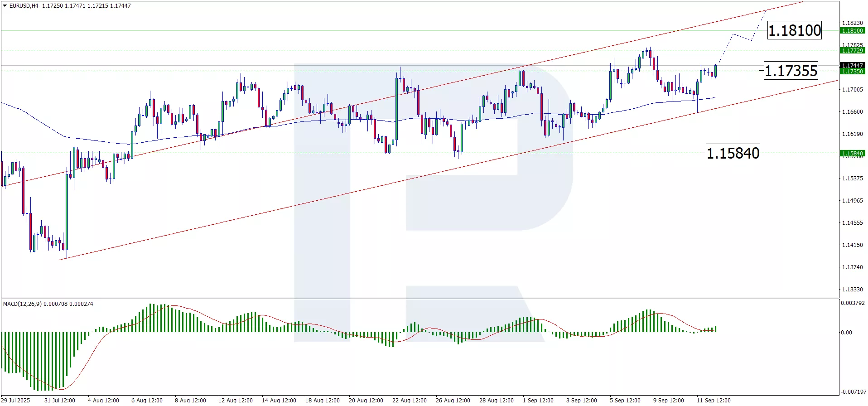Screen dimensions: 868x406
Task: Click the MACD(12,26,9) indicator label
Action: 22,304
